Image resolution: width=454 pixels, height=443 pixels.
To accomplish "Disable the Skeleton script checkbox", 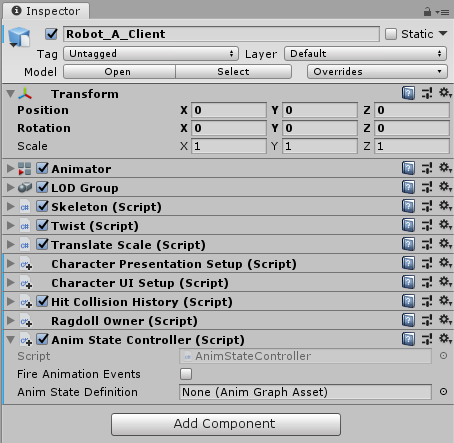I will [x=42, y=206].
